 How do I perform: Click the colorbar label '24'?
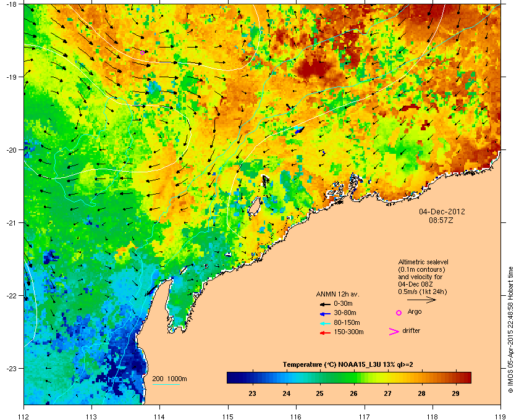[286, 393]
